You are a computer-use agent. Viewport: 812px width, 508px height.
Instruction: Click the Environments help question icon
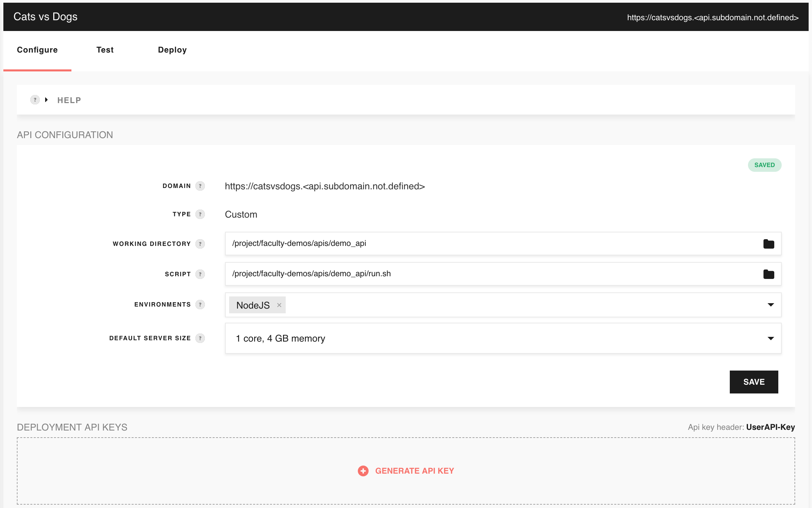coord(200,305)
